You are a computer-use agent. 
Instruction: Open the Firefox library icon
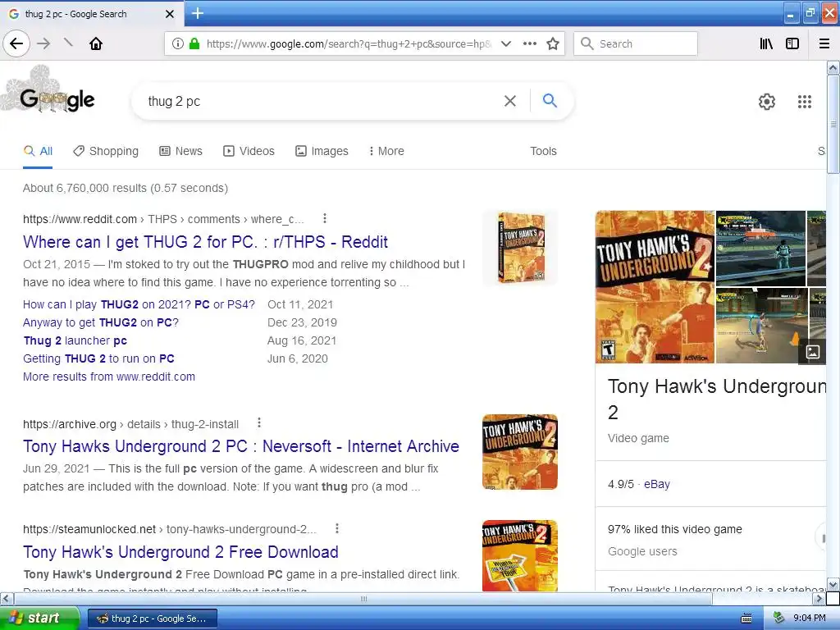click(x=767, y=43)
